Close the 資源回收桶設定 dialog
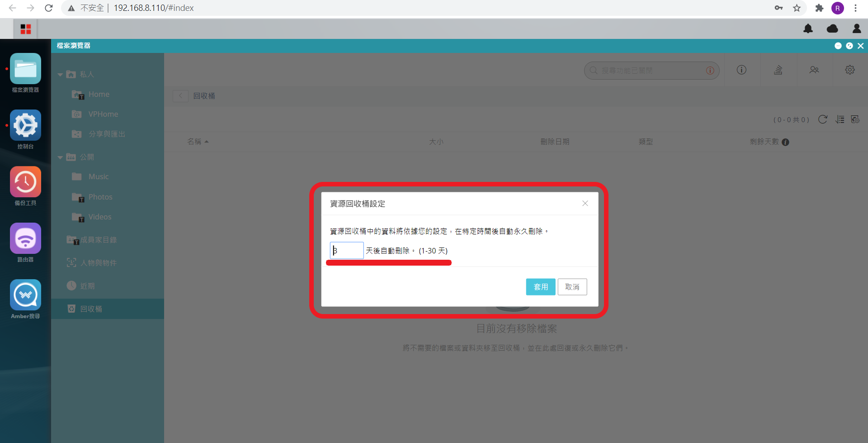 (585, 204)
